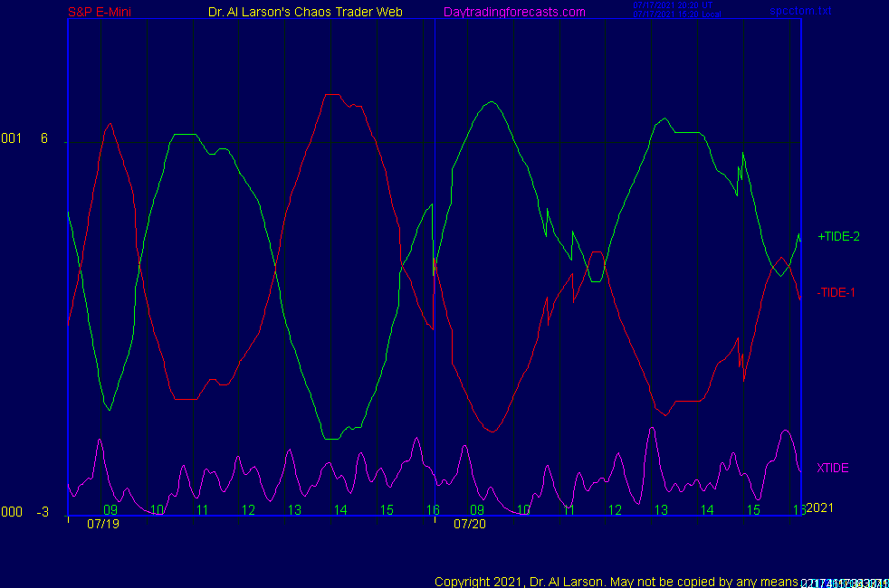Select the first hour 13 marker on time axis

click(294, 510)
